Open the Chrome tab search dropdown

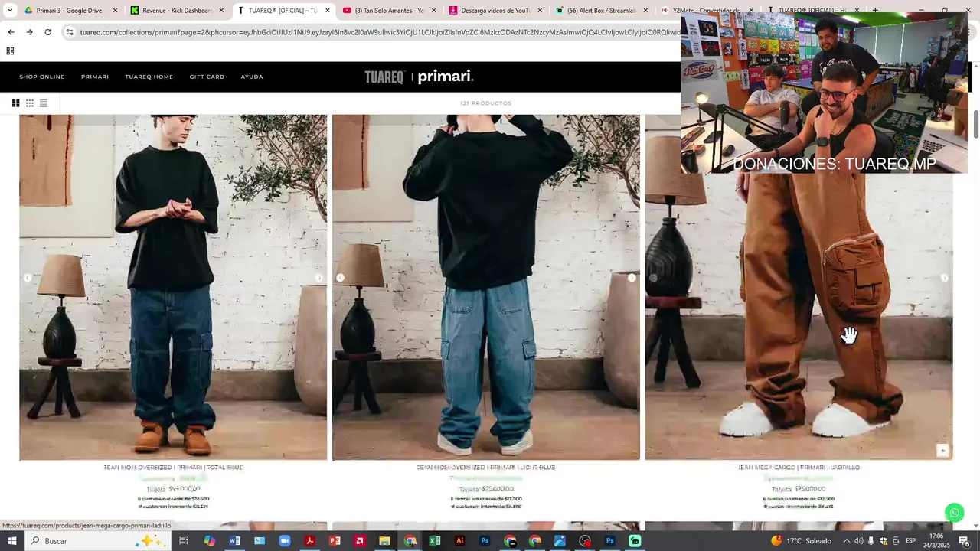point(10,11)
